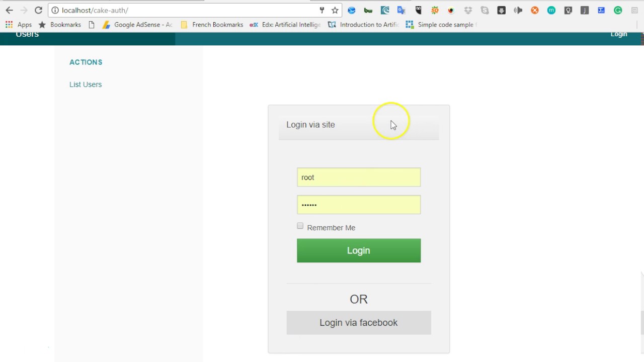Open the Skype extension icon

pyautogui.click(x=485, y=10)
